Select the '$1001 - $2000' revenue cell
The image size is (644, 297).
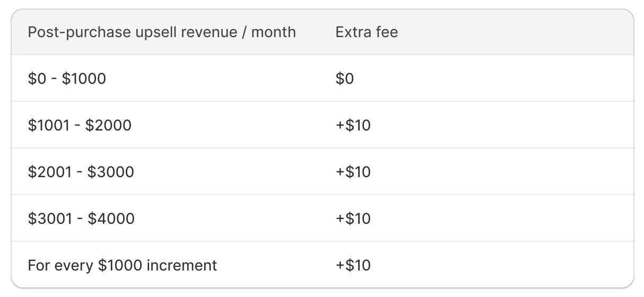tap(80, 125)
